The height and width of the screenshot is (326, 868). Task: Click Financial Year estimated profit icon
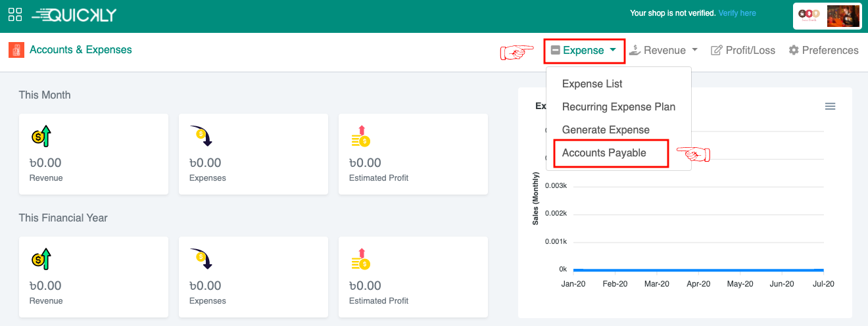(360, 259)
